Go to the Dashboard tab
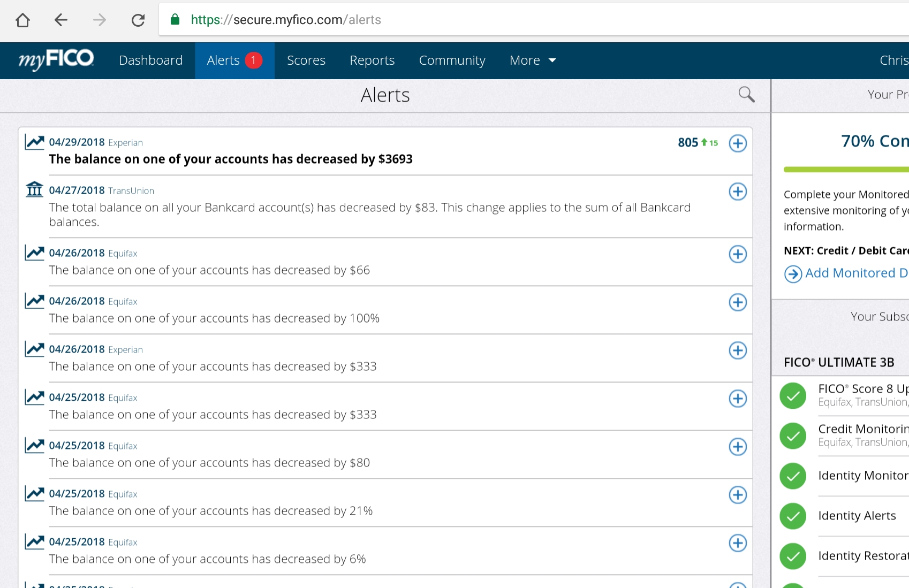 151,60
